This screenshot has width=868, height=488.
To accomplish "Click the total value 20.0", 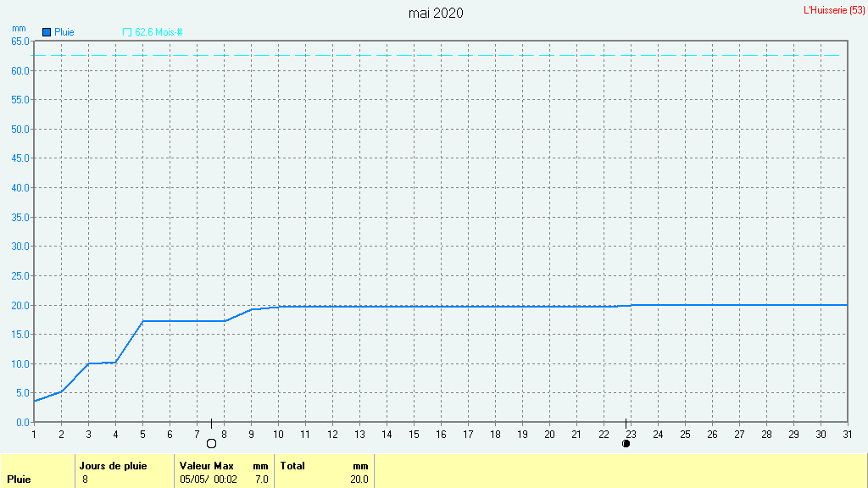I will click(359, 480).
